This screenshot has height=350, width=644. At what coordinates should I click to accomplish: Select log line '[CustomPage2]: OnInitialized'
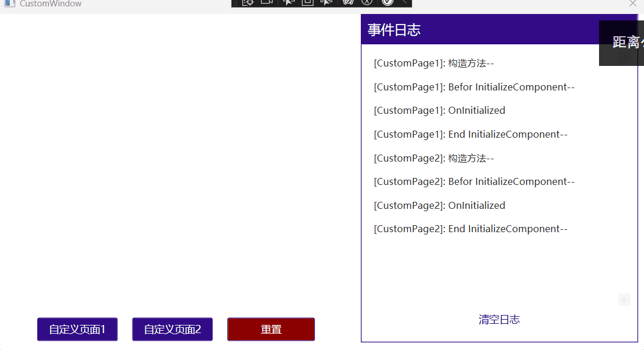tap(440, 205)
